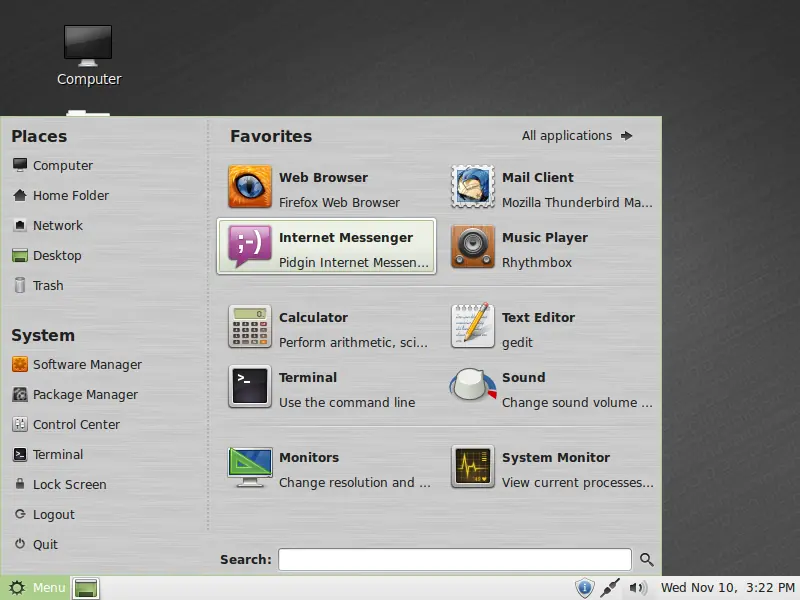Choose Lock Screen option
Screen dimensions: 800x600
69,485
